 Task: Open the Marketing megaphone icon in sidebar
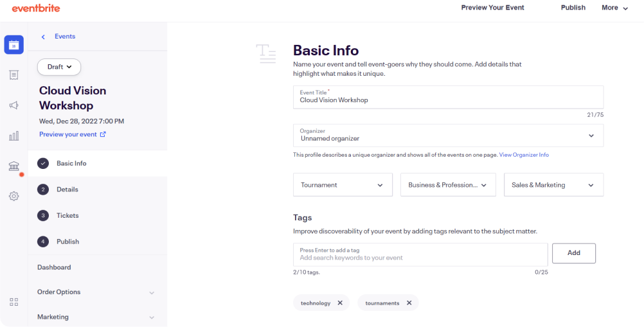pyautogui.click(x=14, y=105)
